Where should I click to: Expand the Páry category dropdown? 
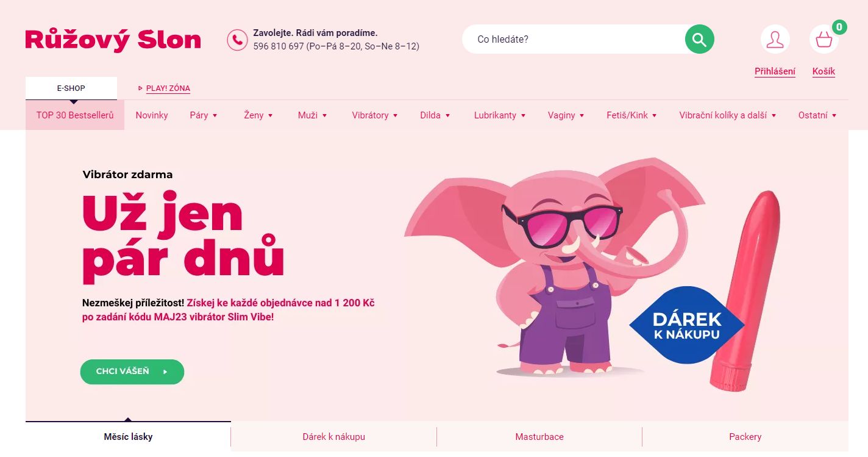[203, 115]
